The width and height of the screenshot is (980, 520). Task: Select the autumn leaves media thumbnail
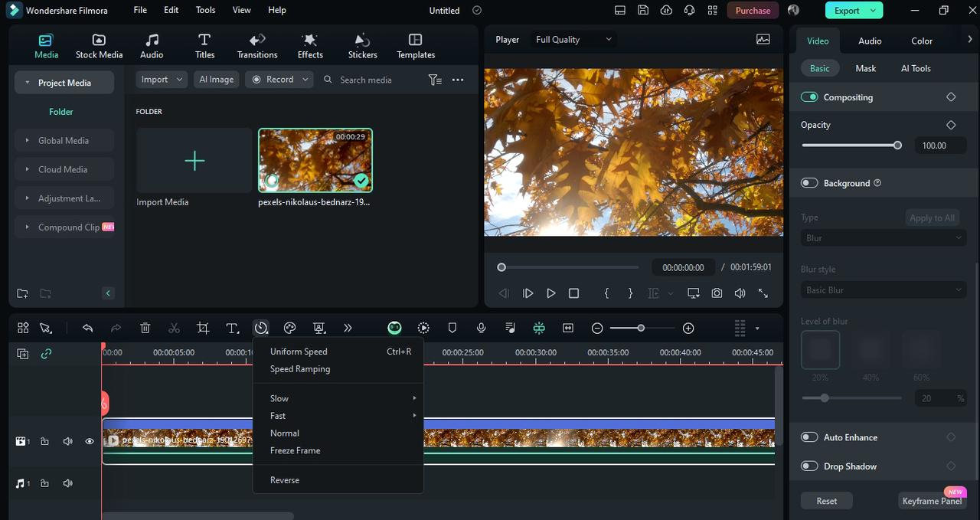(315, 160)
